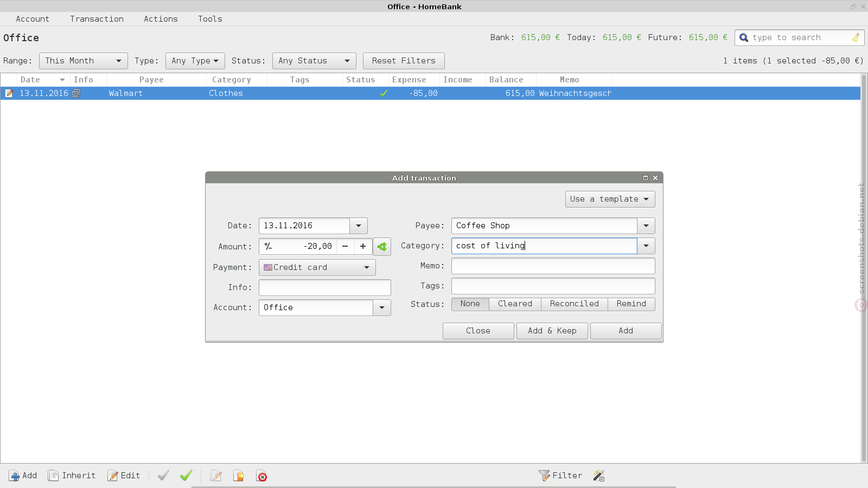This screenshot has height=488, width=868.
Task: Sort by the Date column header
Action: pyautogui.click(x=43, y=80)
